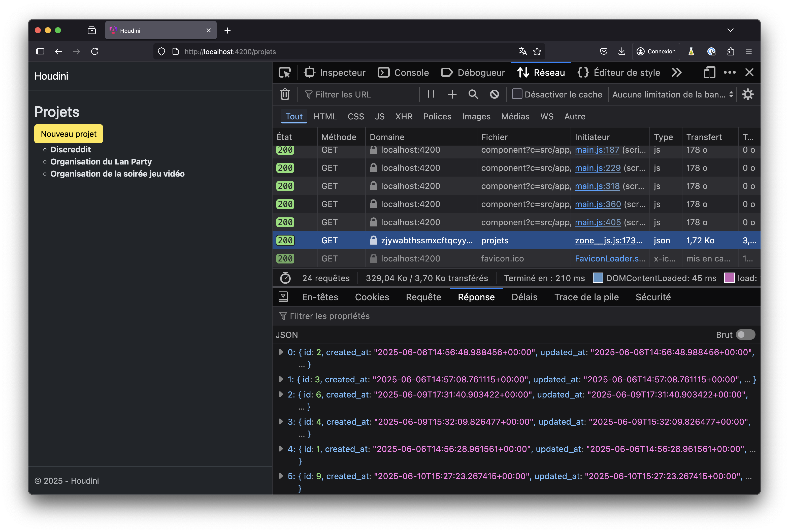This screenshot has width=789, height=532.
Task: Show more devtools tabs chevron
Action: pyautogui.click(x=676, y=73)
